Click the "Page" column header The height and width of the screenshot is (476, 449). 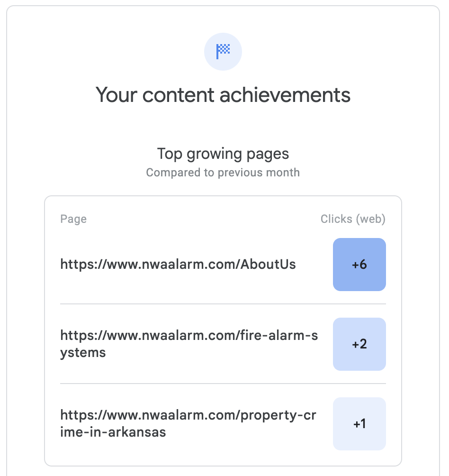pos(73,219)
